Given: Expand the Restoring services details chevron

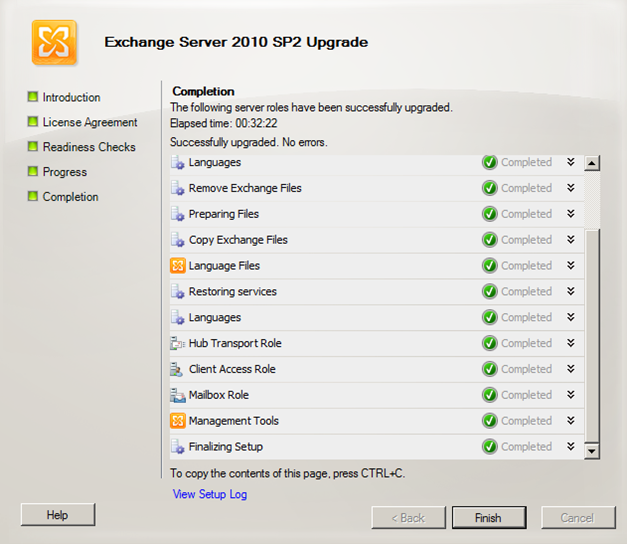Looking at the screenshot, I should coord(571,291).
